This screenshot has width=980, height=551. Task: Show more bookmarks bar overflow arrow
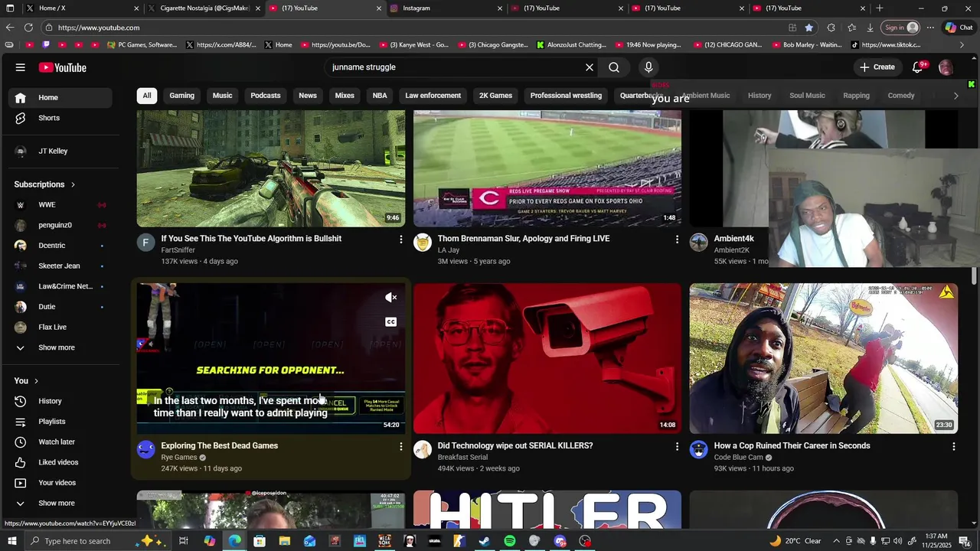point(962,45)
